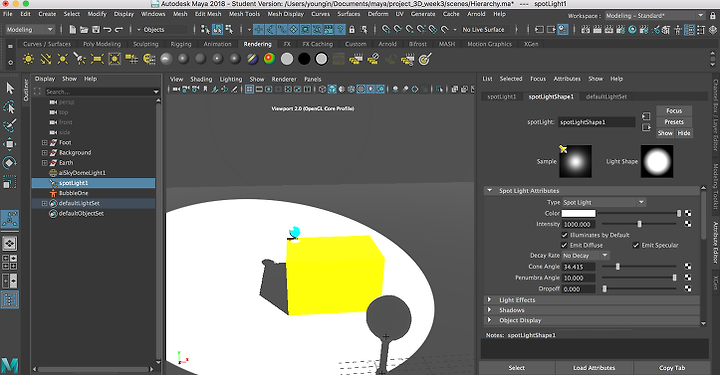720x375 pixels.
Task: Click the undo arrow icon
Action: click(107, 29)
